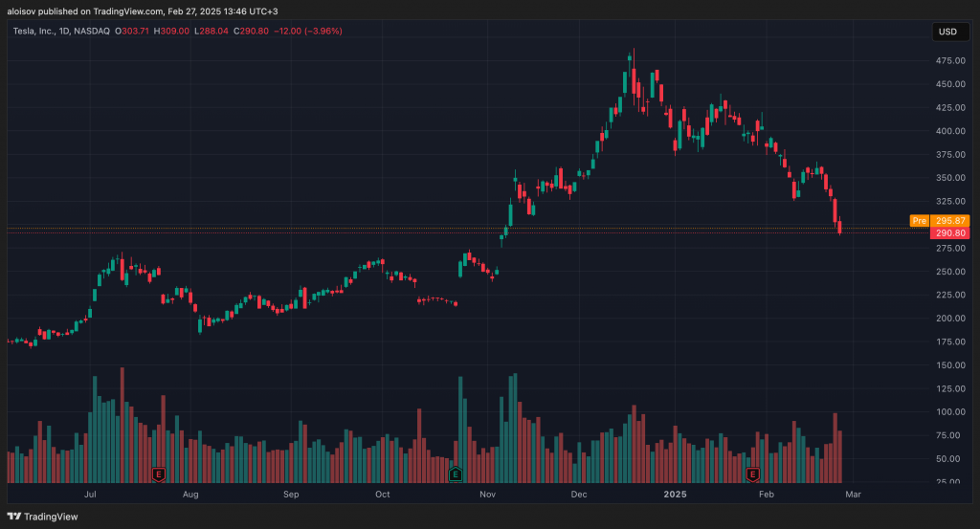This screenshot has width=980, height=529.
Task: Click the 100.00 price axis label
Action: [950, 412]
